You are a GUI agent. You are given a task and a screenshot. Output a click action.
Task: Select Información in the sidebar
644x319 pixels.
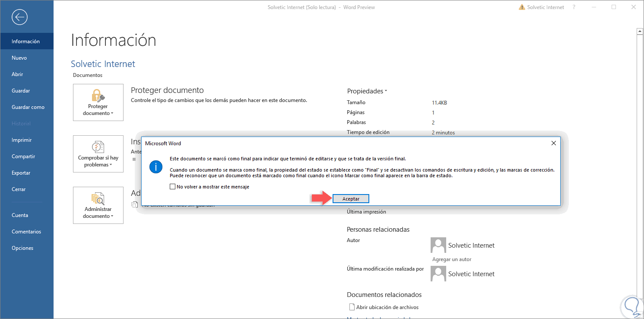coord(27,41)
